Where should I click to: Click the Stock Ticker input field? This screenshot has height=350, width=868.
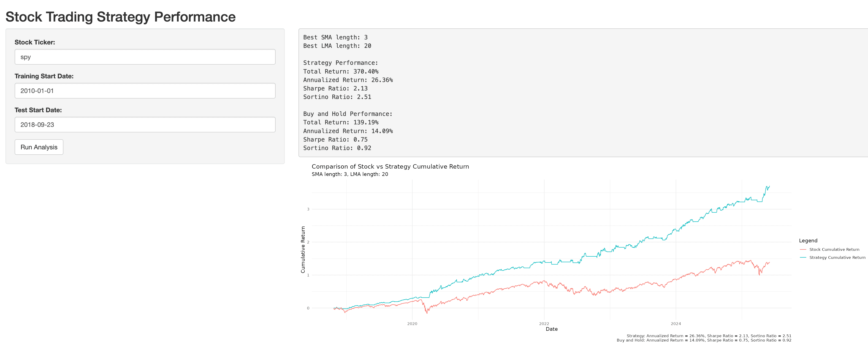tap(145, 57)
